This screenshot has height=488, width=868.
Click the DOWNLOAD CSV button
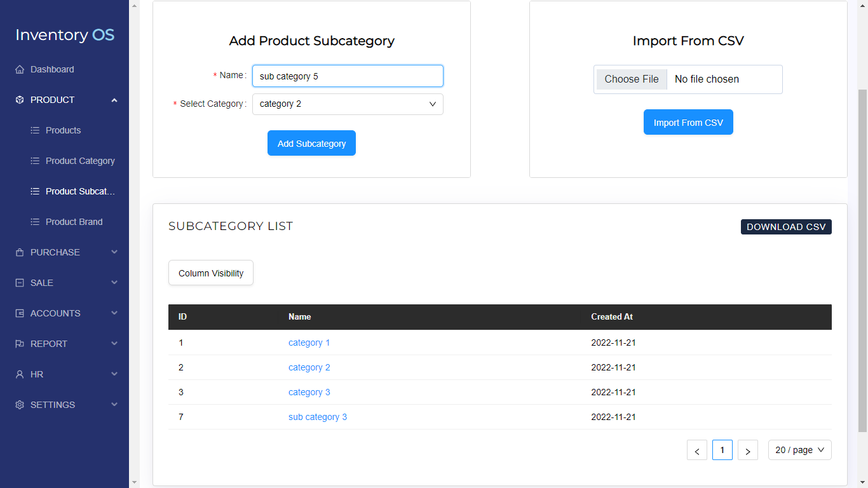(x=786, y=227)
